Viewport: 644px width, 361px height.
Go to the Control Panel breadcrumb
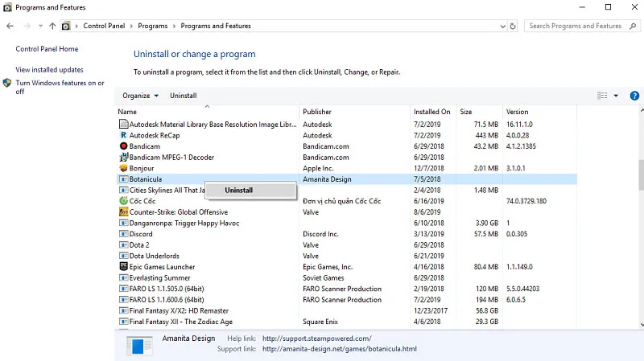pyautogui.click(x=104, y=26)
